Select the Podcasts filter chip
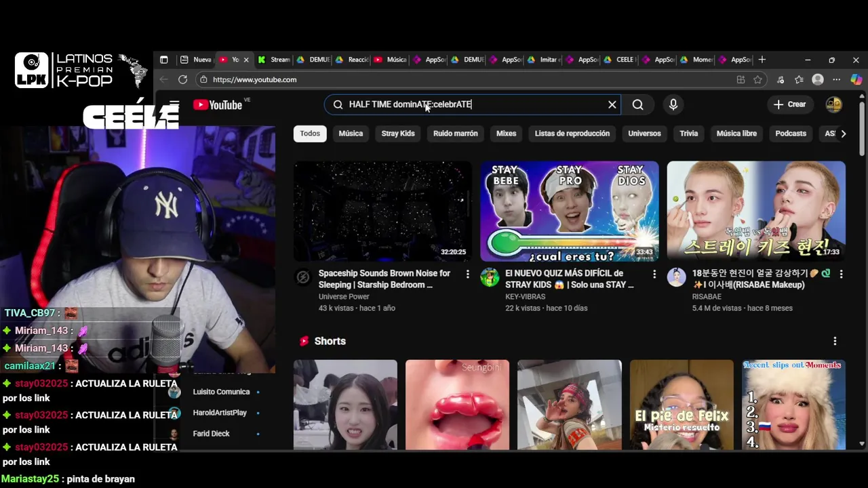 click(791, 134)
